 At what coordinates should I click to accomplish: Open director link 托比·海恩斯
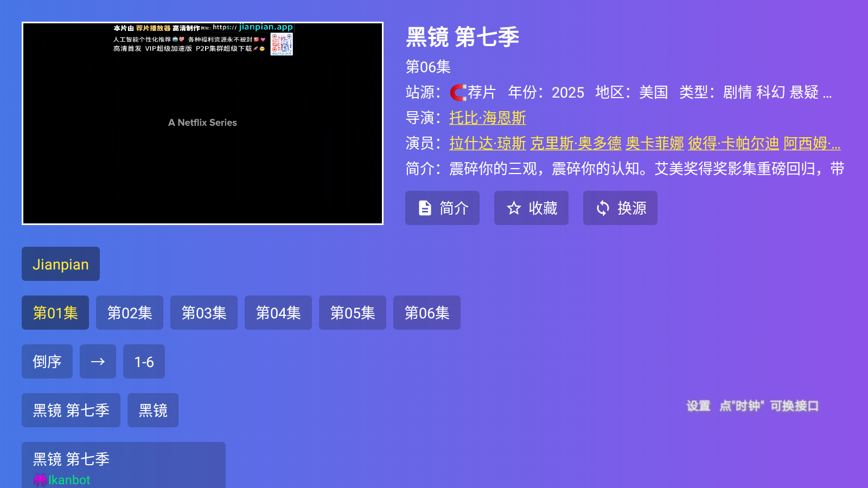488,118
